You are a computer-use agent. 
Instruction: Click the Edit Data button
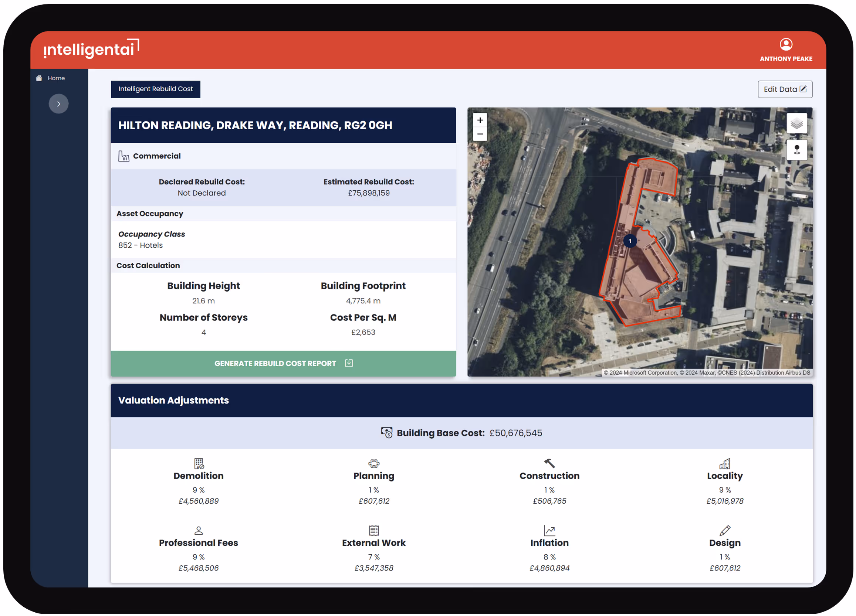point(785,89)
